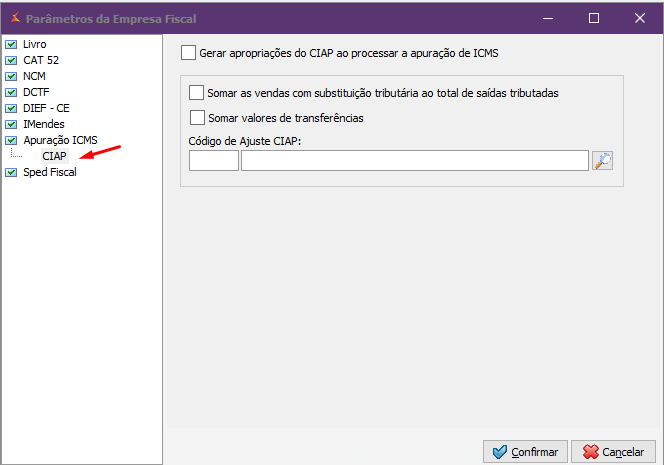Select the Livro tree item
Viewport: 664px width, 465px height.
tap(34, 44)
